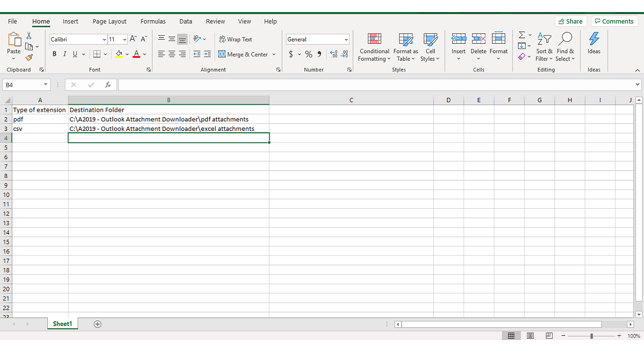Viewport: 644px width, 362px height.
Task: Click the Percent Style icon
Action: 308,54
